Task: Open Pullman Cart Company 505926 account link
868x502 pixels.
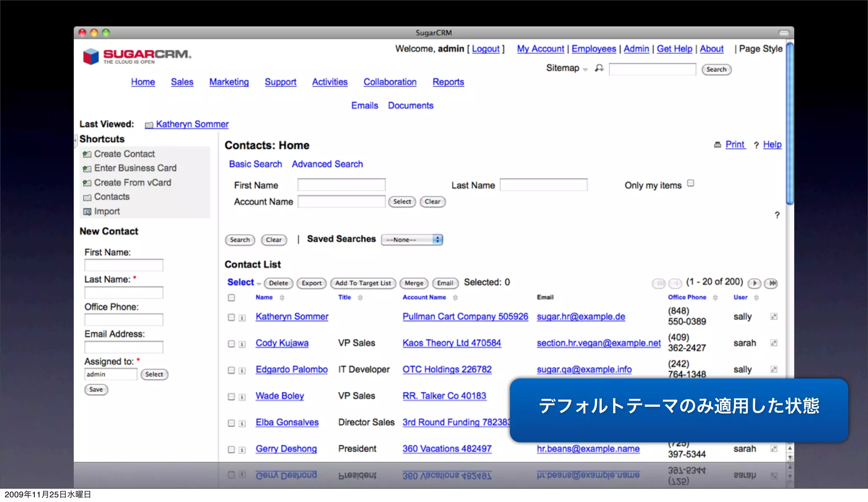Action: coord(465,316)
